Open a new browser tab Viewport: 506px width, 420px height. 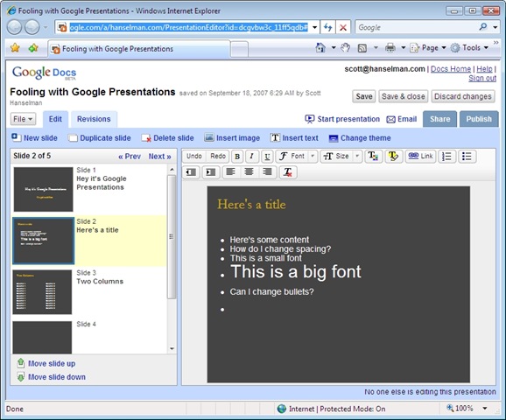240,49
